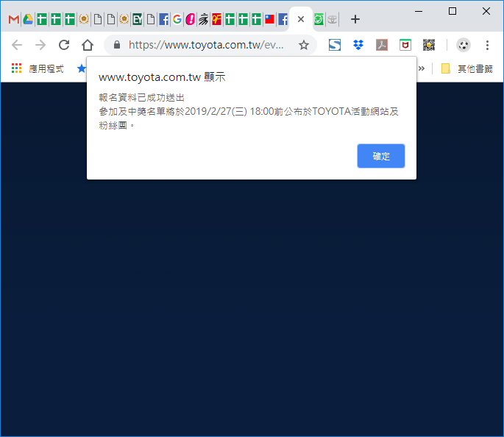The height and width of the screenshot is (437, 504).
Task: Open the QR code extension
Action: tap(429, 45)
